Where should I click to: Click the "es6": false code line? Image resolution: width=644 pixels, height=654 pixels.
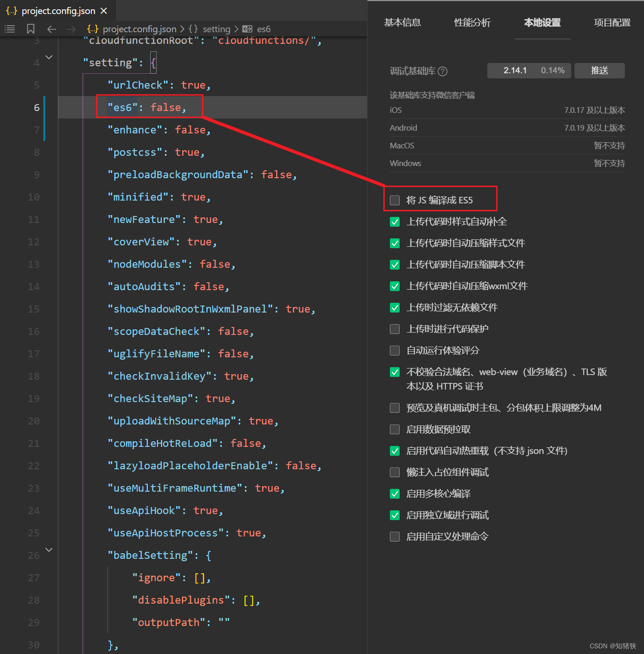147,107
